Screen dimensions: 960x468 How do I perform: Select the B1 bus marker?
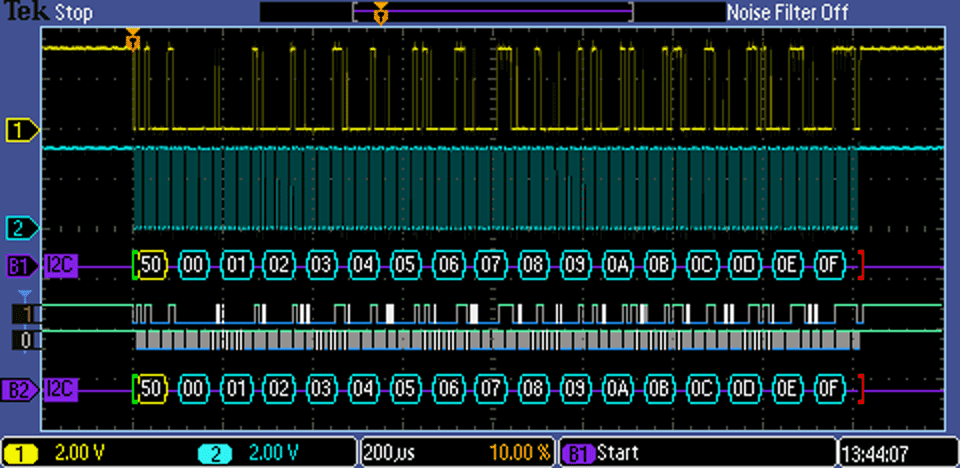pyautogui.click(x=23, y=266)
